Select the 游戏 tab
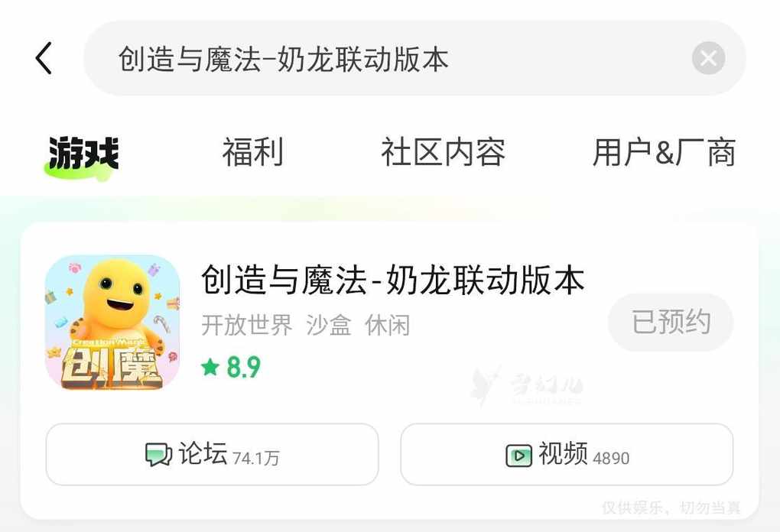The height and width of the screenshot is (532, 780). click(x=83, y=153)
